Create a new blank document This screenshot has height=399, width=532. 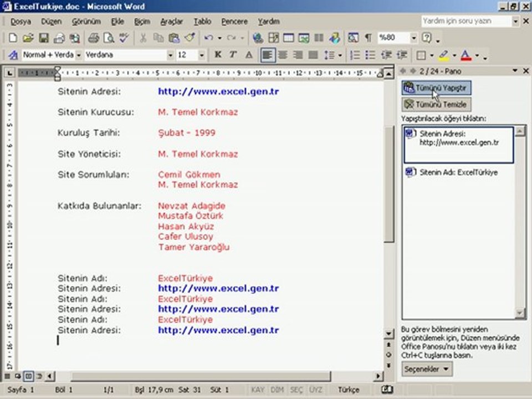pyautogui.click(x=13, y=38)
